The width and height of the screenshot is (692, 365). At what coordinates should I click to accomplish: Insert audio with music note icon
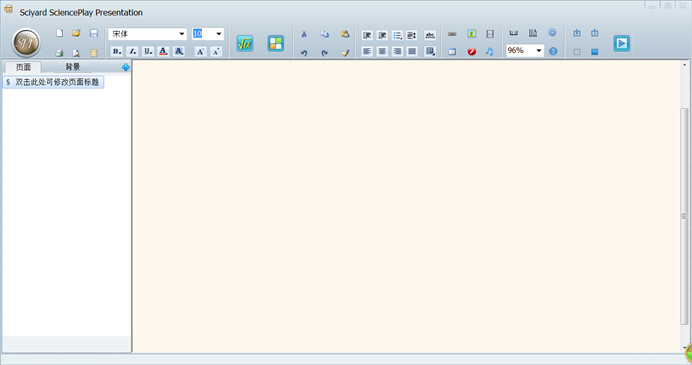point(490,52)
